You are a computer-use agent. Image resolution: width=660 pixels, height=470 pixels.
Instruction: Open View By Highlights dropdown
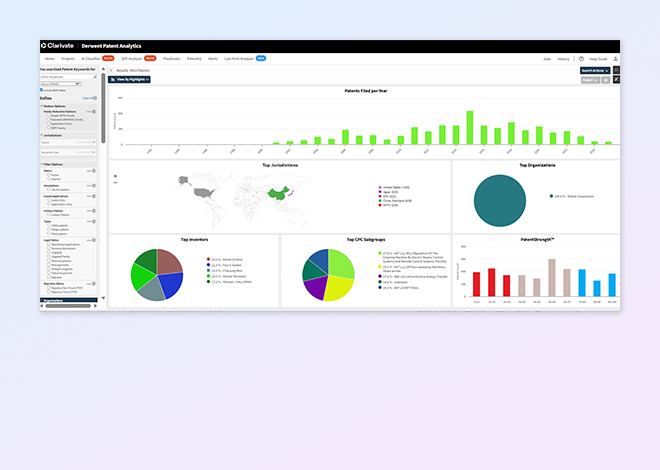tap(129, 80)
